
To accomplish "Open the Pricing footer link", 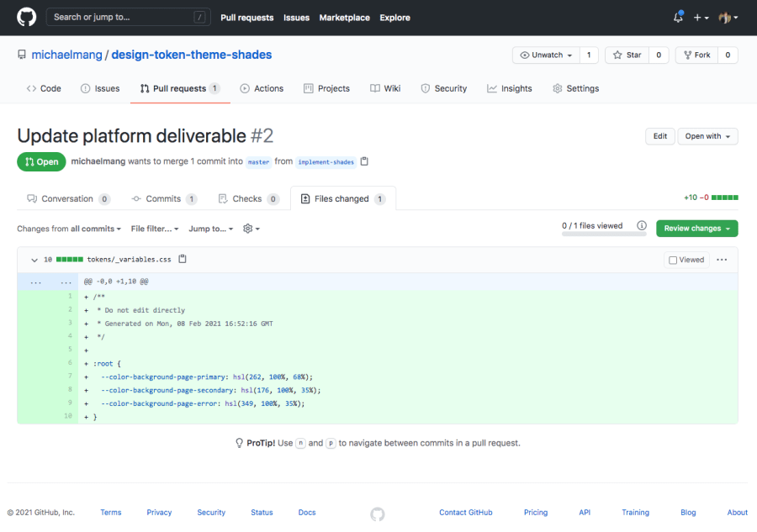I will coord(536,512).
